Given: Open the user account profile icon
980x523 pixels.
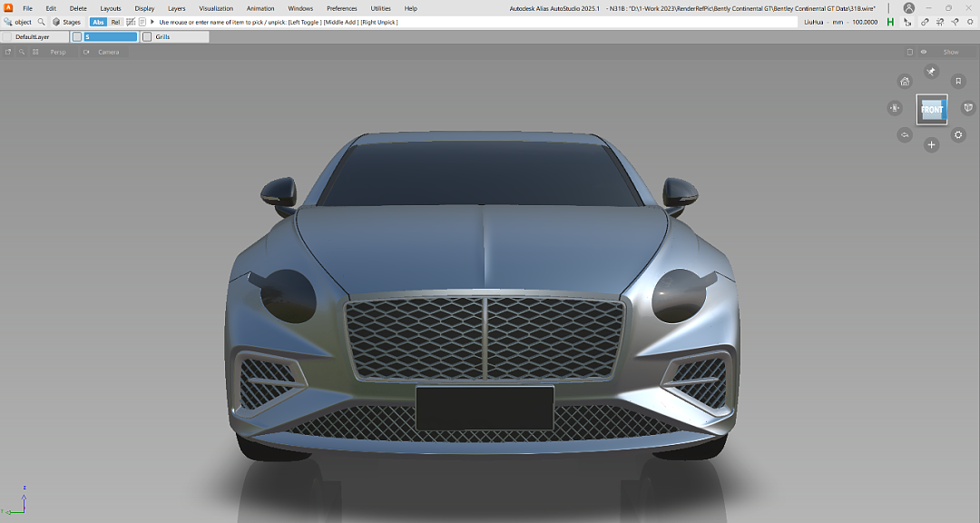Looking at the screenshot, I should 908,8.
